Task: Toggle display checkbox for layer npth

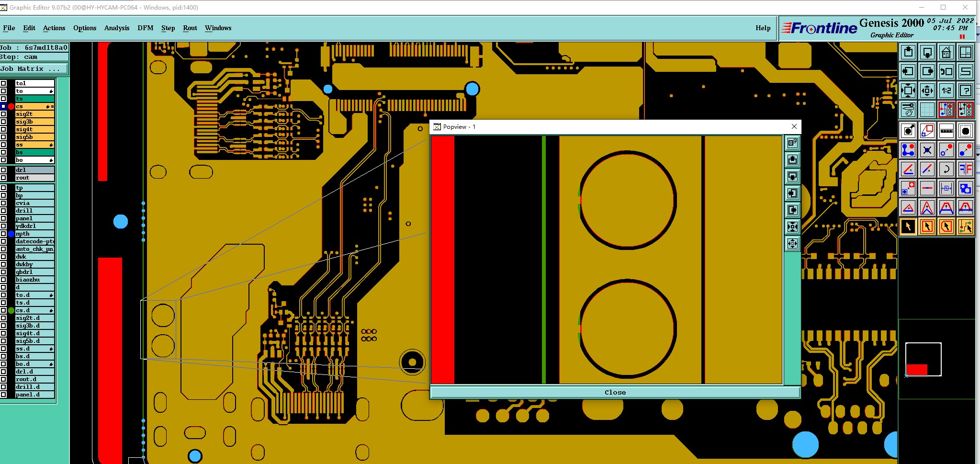Action: [3, 234]
